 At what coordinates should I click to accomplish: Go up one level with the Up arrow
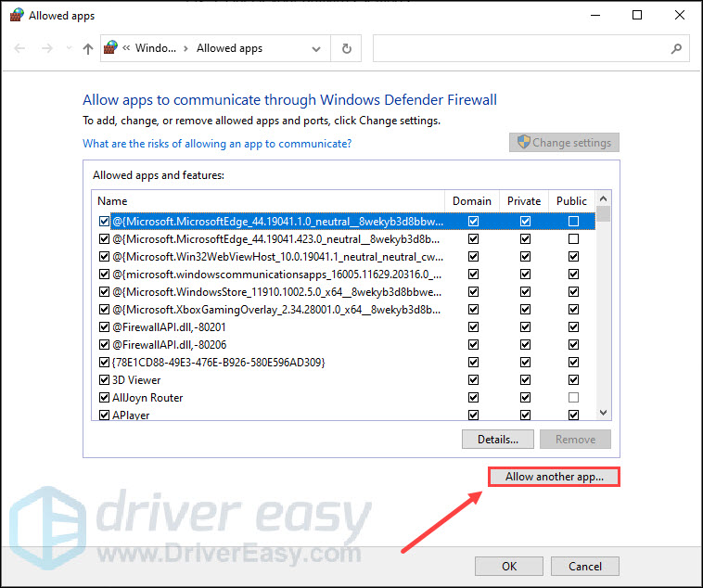coord(88,48)
